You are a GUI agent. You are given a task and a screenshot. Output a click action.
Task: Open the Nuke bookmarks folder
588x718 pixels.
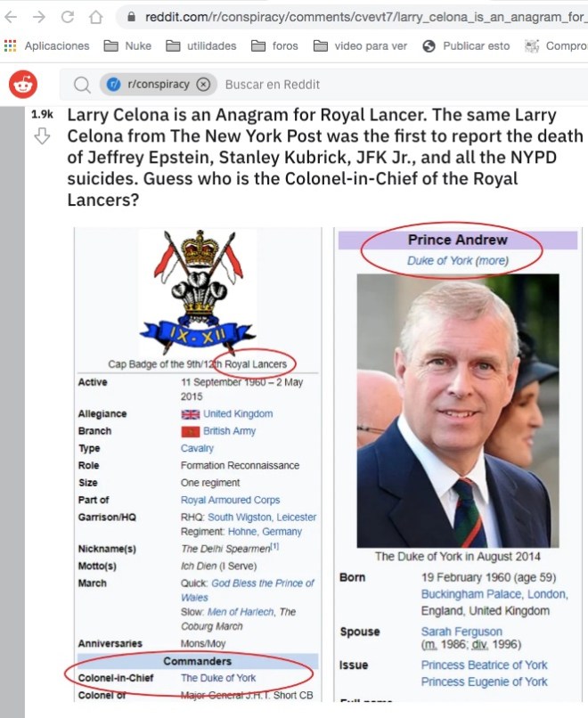click(x=127, y=45)
